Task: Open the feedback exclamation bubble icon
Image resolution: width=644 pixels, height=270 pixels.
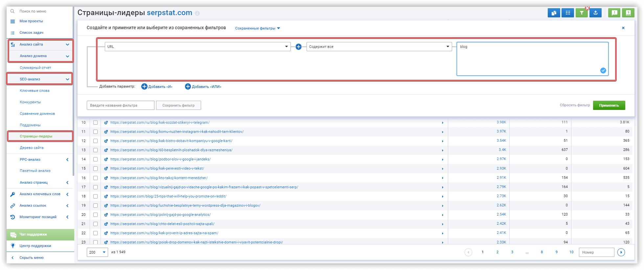Action: point(614,13)
